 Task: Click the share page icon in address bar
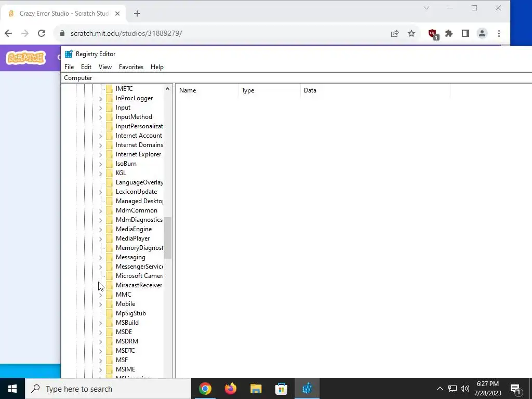pyautogui.click(x=395, y=33)
